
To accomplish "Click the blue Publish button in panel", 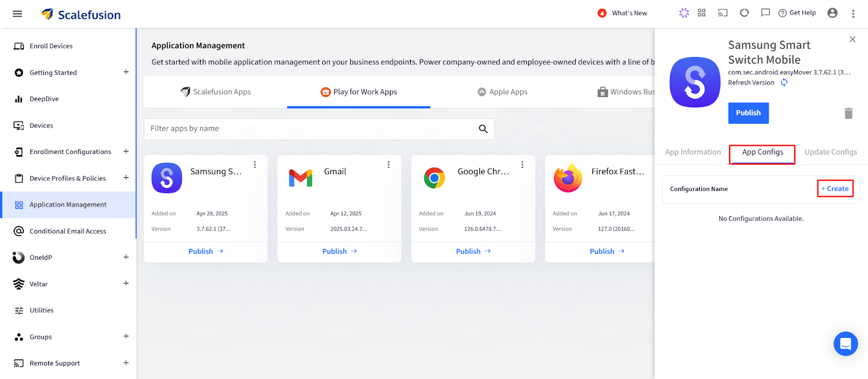I will tap(748, 113).
